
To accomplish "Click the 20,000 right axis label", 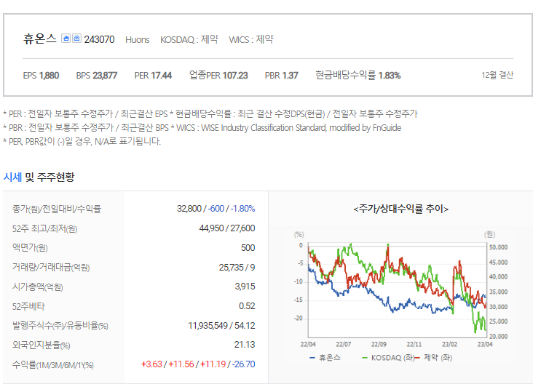I will [x=498, y=336].
